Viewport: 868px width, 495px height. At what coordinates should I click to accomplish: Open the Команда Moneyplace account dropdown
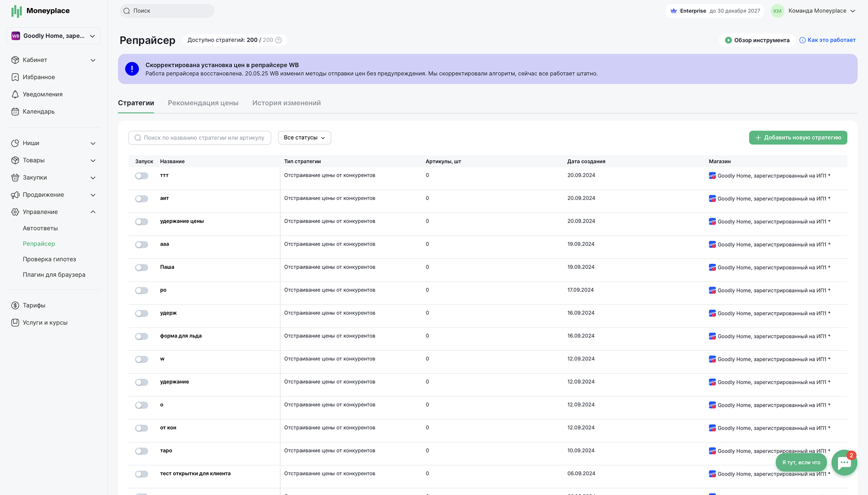(813, 11)
